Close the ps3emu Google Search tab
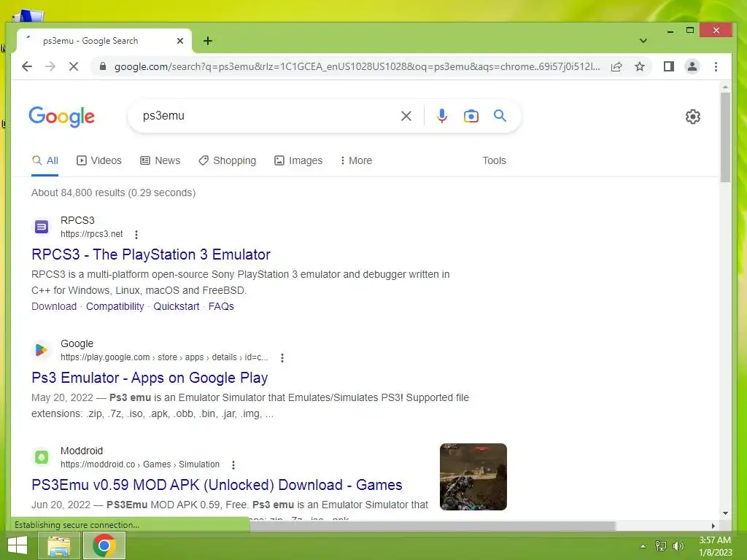747x560 pixels. pos(180,41)
